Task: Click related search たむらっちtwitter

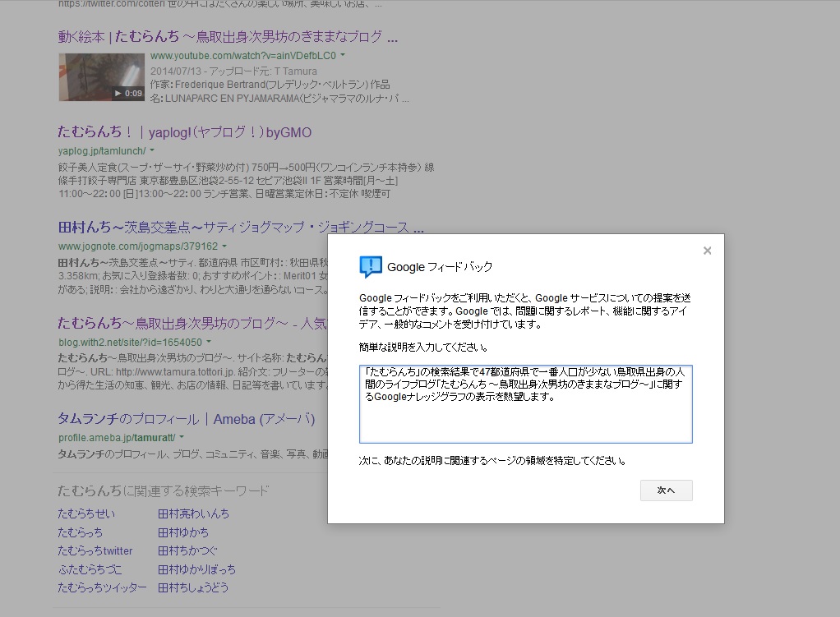Action: 95,550
